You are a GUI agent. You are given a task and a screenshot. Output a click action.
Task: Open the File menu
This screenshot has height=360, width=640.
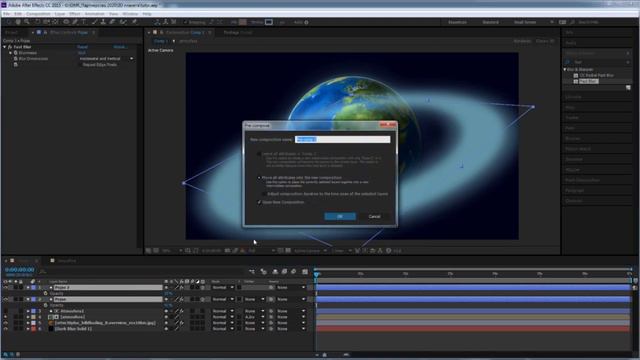[x=6, y=14]
